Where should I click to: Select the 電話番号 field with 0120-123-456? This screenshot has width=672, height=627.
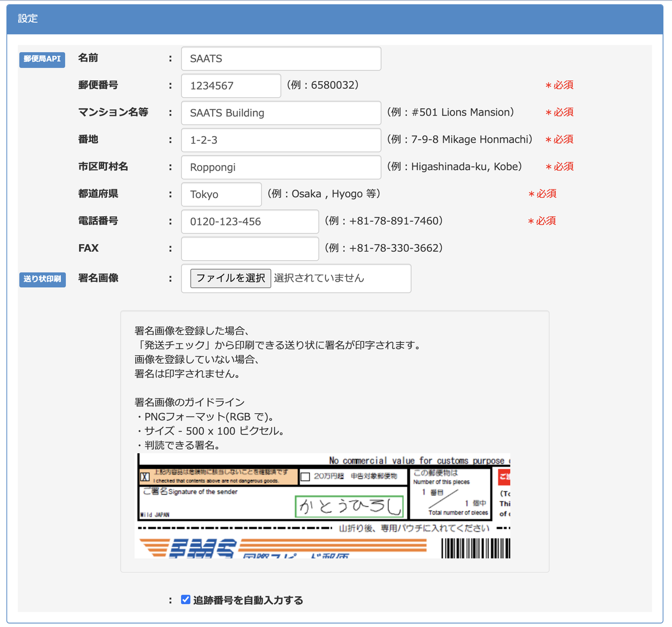[249, 222]
